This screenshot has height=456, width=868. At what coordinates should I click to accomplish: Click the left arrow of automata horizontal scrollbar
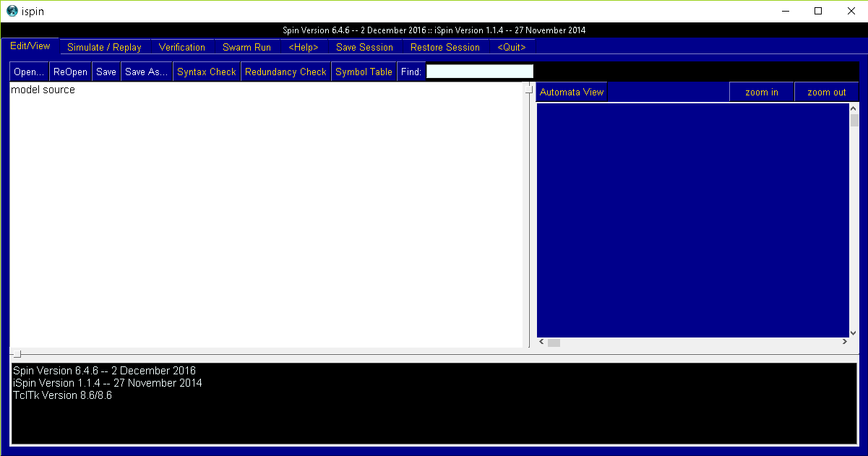point(541,343)
